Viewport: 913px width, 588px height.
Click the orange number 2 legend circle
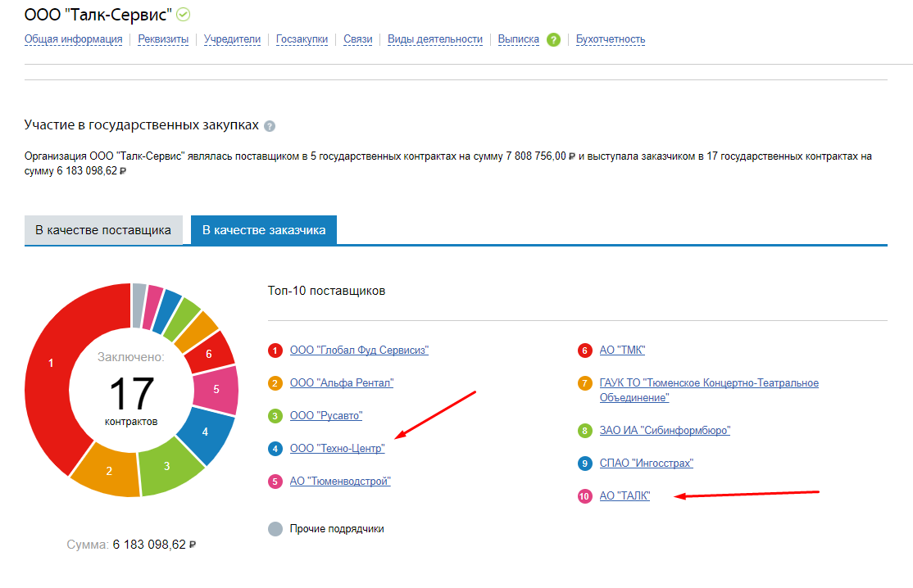(x=275, y=383)
